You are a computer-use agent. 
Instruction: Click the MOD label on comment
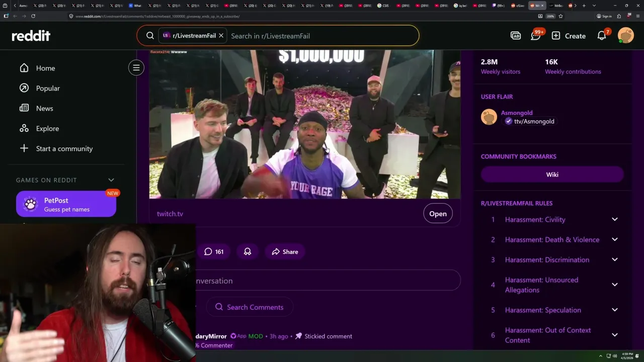tap(256, 336)
